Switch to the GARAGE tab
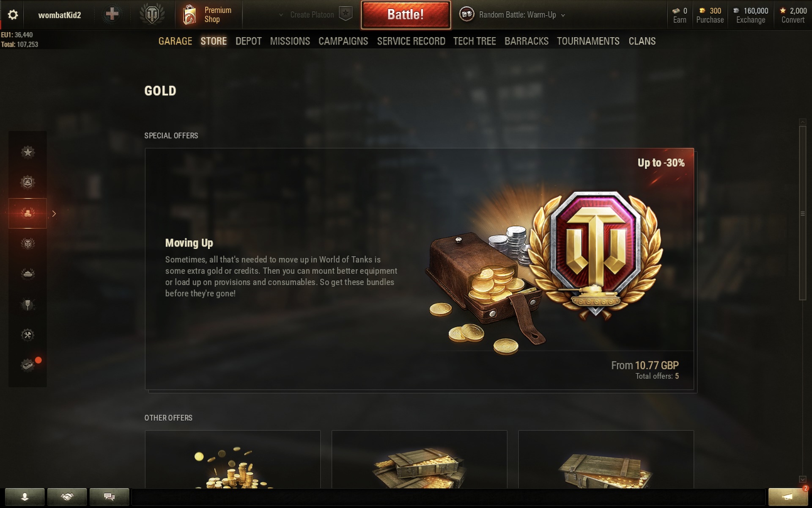812x508 pixels. pos(175,41)
